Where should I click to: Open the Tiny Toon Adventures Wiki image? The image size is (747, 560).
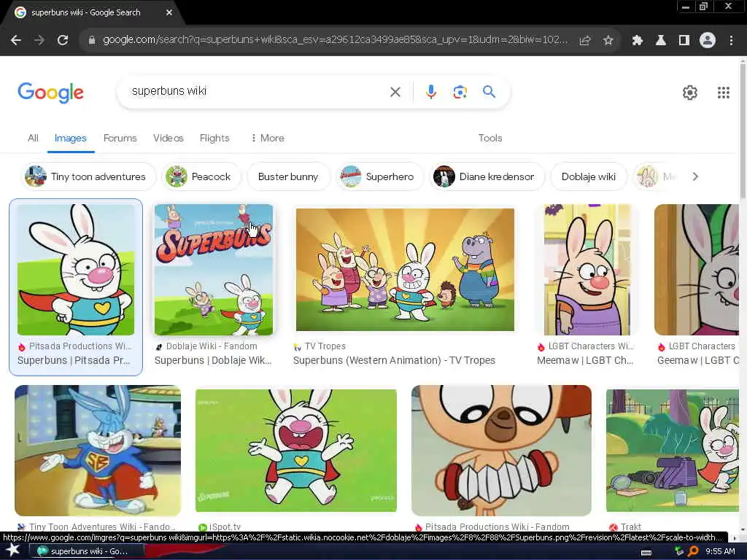[98, 451]
